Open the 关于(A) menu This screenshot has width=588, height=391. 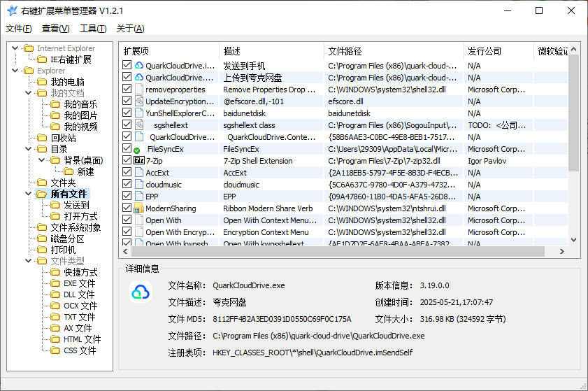click(131, 29)
